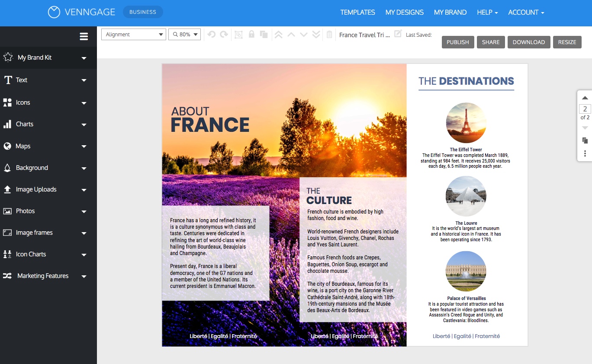Open the three-dot page options menu
The image size is (592, 364).
(x=585, y=153)
